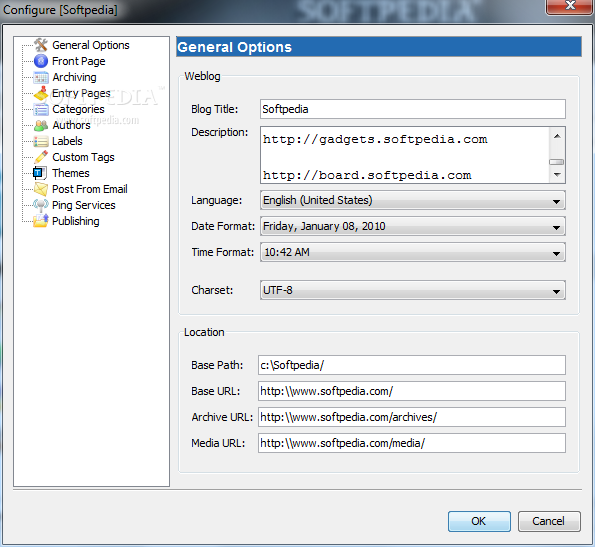Select General Options in the tree
The image size is (595, 547).
[91, 45]
